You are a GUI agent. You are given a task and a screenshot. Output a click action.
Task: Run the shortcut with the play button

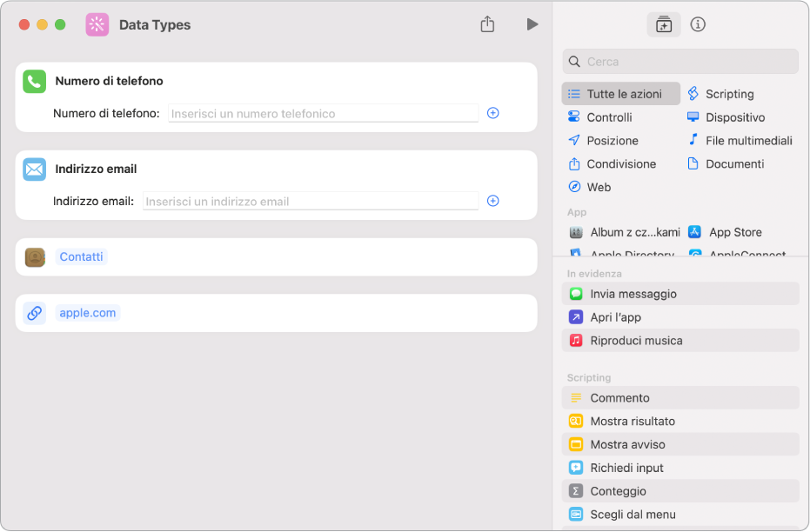click(532, 24)
